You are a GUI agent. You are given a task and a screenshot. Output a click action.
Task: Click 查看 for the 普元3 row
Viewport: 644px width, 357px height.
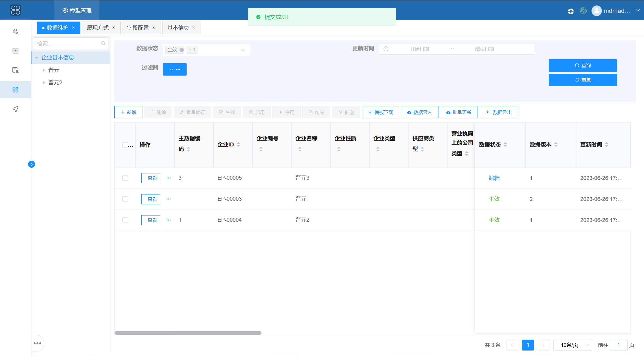(151, 178)
